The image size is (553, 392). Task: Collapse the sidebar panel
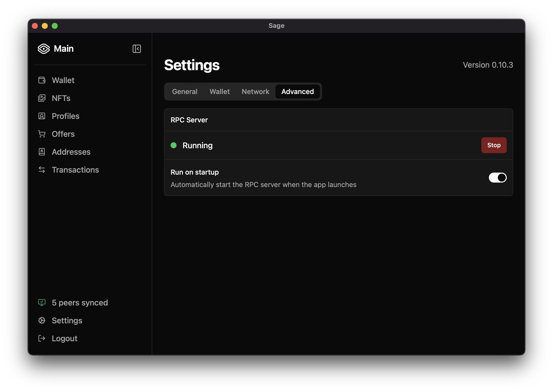(137, 49)
